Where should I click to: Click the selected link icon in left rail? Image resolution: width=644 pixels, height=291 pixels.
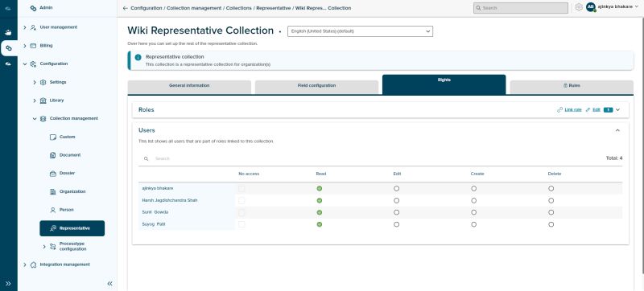pyautogui.click(x=9, y=48)
